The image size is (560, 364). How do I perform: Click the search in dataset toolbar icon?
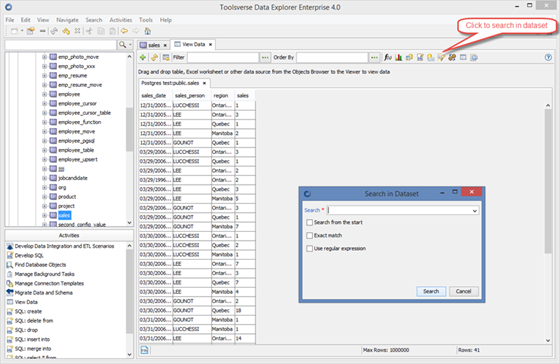pos(441,58)
